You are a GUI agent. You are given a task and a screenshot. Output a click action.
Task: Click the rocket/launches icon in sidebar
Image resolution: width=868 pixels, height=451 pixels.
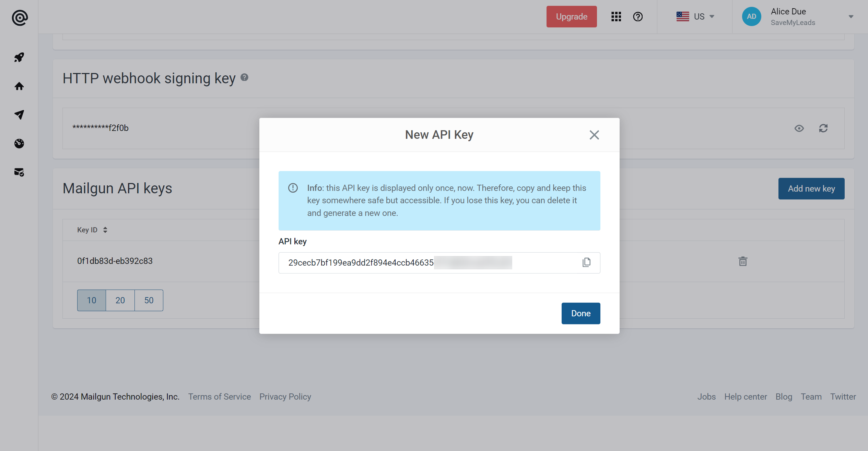19,57
